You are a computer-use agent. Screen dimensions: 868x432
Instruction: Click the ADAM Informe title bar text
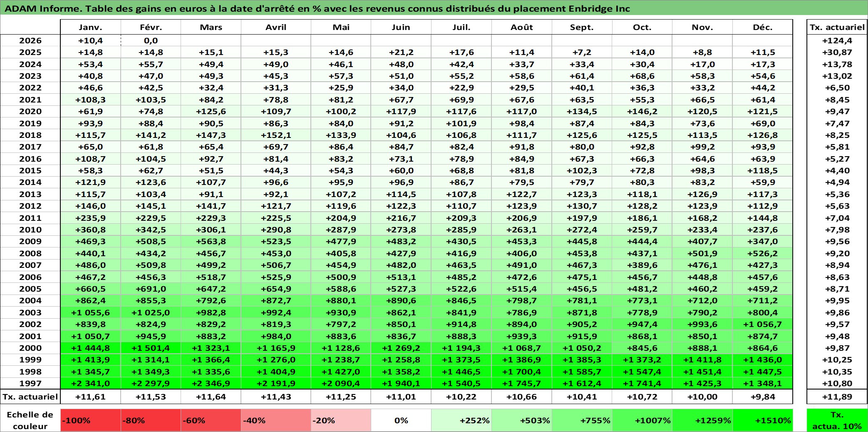click(317, 8)
